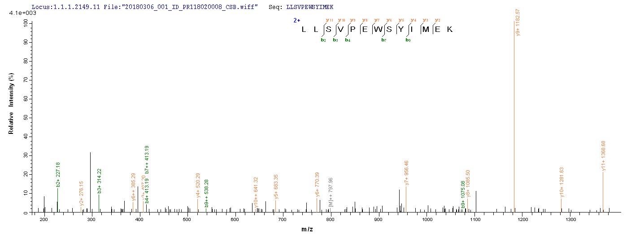Select the y4+ 520.29 peak label
This screenshot has height=239, width=644.
(x=198, y=185)
